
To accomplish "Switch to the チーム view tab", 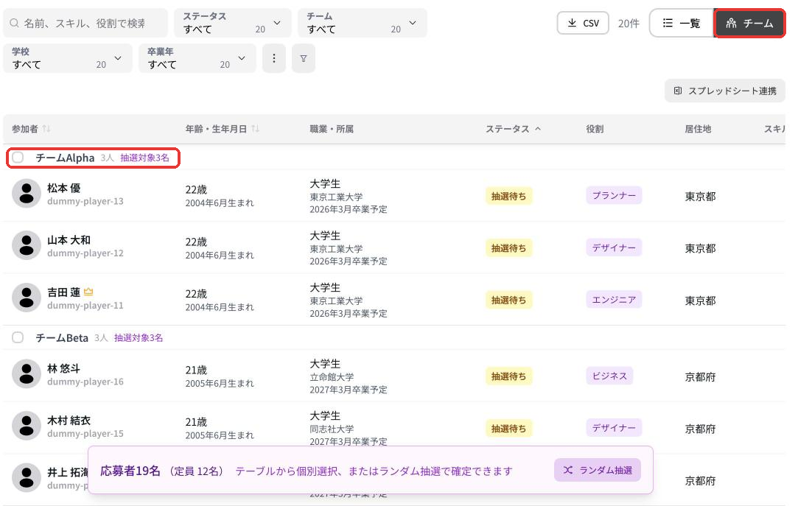I will point(749,24).
